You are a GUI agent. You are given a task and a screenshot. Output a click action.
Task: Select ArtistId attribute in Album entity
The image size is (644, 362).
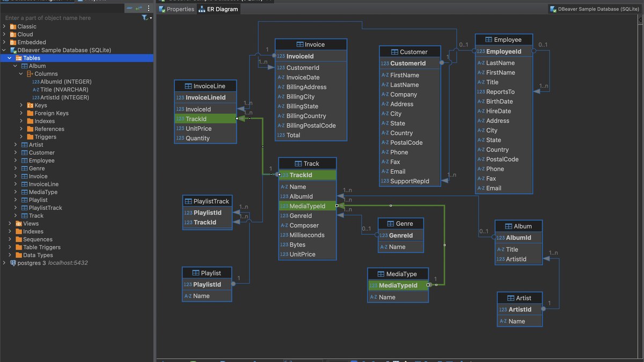(518, 259)
